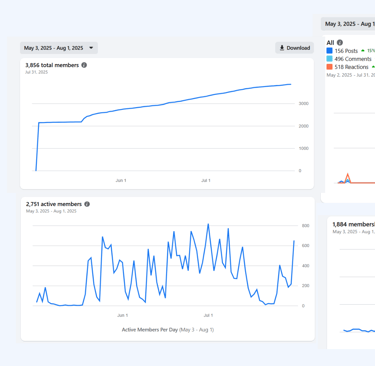The width and height of the screenshot is (375, 366).
Task: Click the info icon beside All
Action: click(340, 43)
